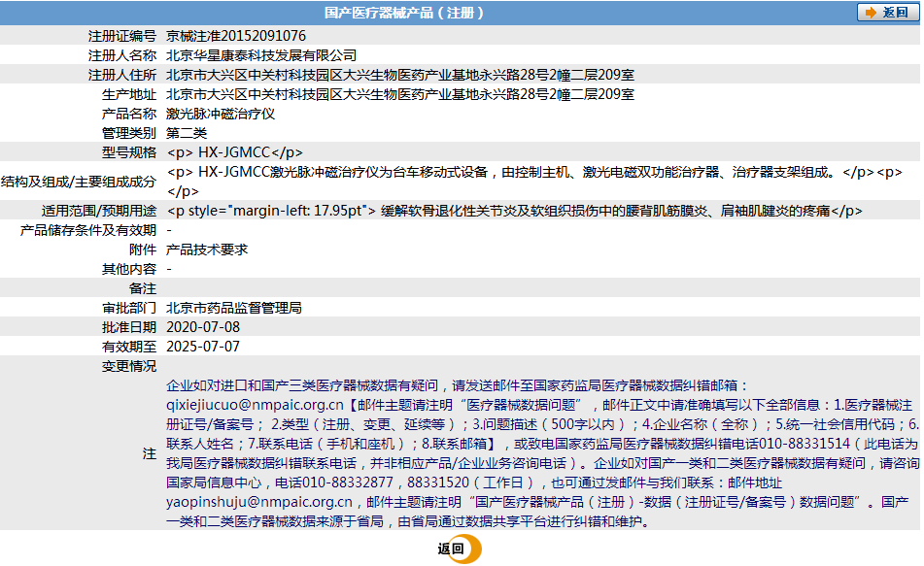Click the email qixiejiucuo@nmpaic.org.cn in the note
Image resolution: width=924 pixels, height=566 pixels.
tap(255, 405)
